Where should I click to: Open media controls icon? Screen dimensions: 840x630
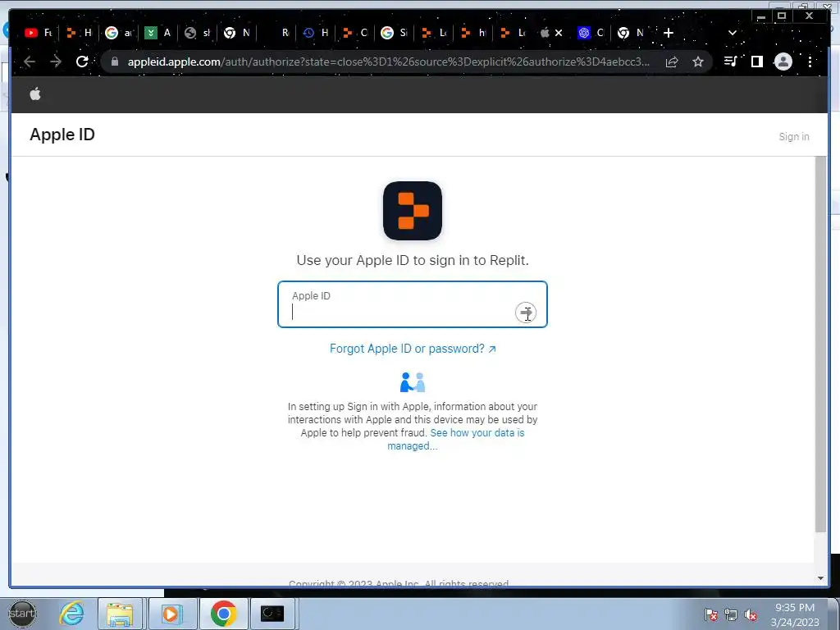[731, 62]
